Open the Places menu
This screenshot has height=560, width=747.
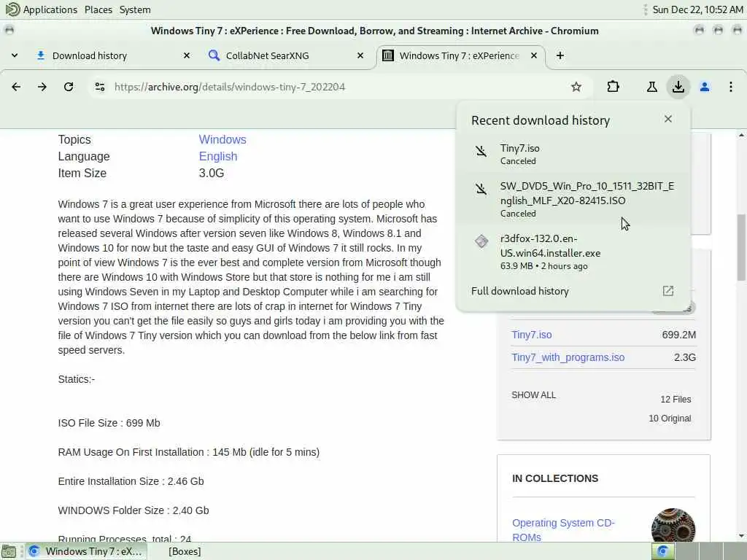tap(98, 9)
